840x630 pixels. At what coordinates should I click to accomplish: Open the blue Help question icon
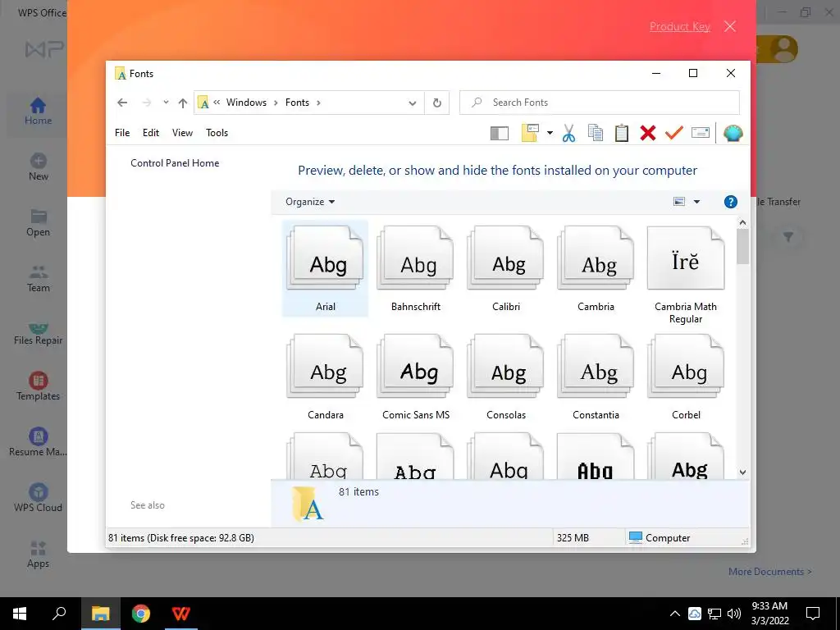click(x=731, y=202)
